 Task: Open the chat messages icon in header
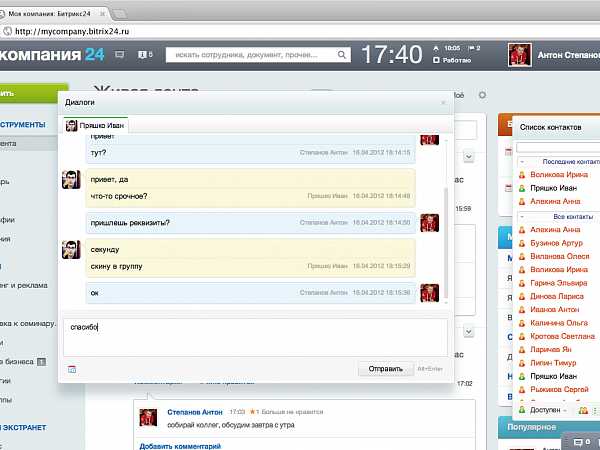[120, 54]
